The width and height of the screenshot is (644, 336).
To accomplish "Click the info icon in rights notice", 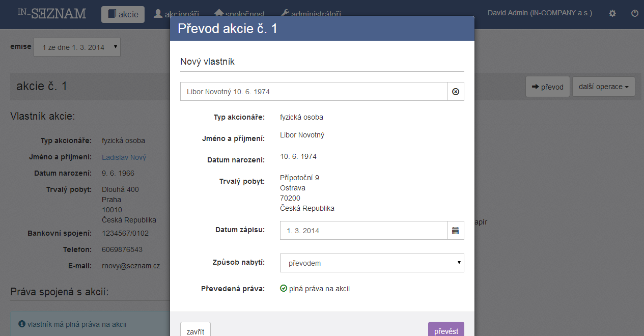I will pyautogui.click(x=22, y=324).
